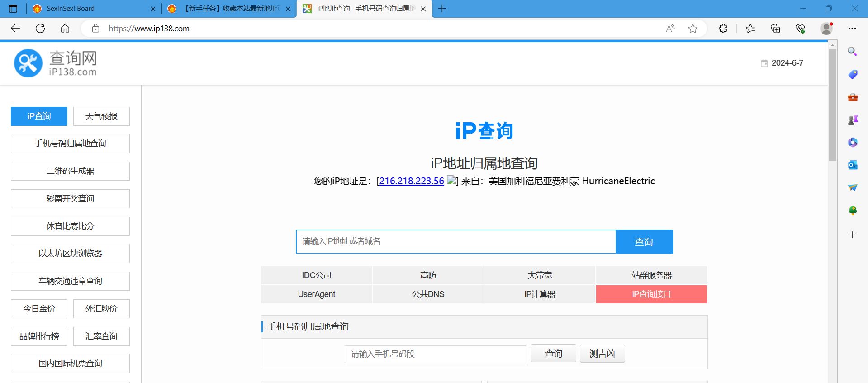
Task: Open 外汇牌价 button
Action: (101, 309)
